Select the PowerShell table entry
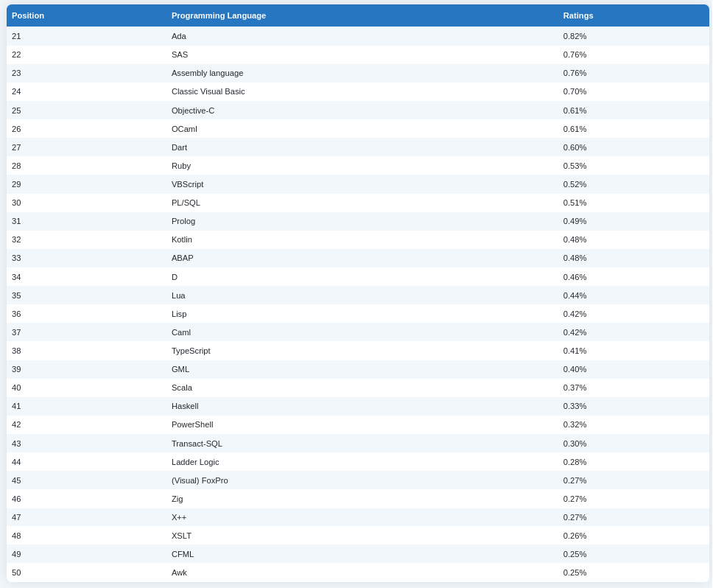This screenshot has width=713, height=588. coord(192,424)
